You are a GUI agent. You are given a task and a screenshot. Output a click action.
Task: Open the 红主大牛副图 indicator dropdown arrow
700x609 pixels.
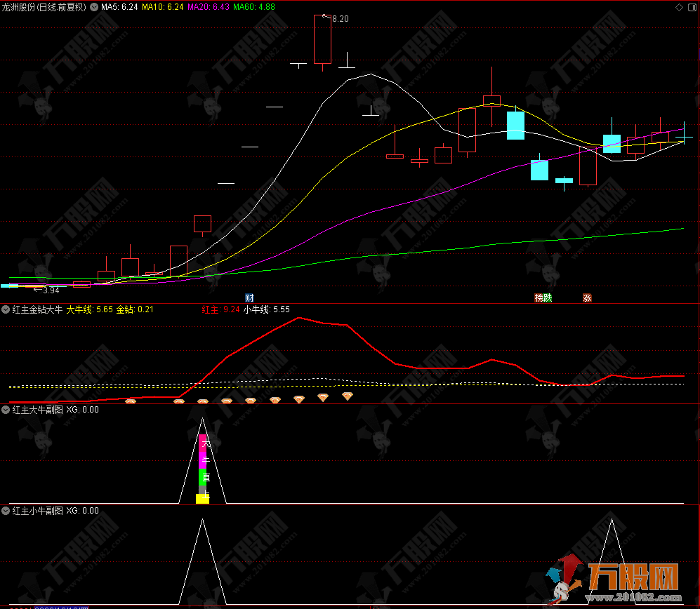click(6, 410)
